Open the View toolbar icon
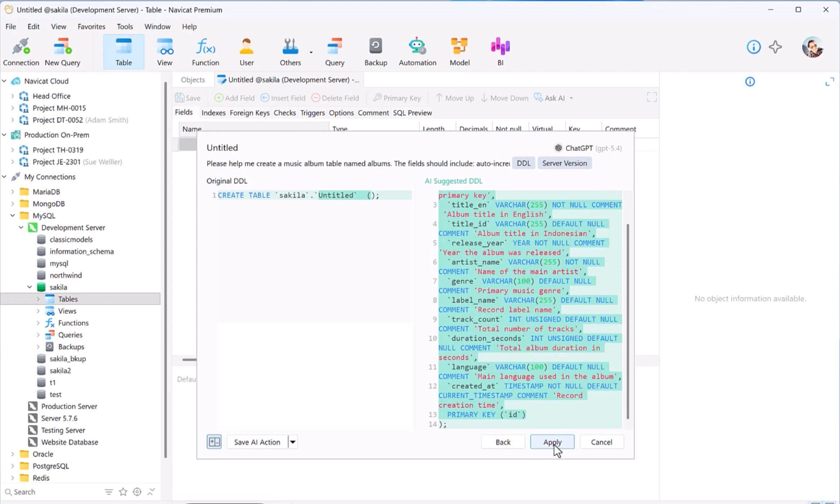Screen dimensions: 840x504 coord(165,52)
